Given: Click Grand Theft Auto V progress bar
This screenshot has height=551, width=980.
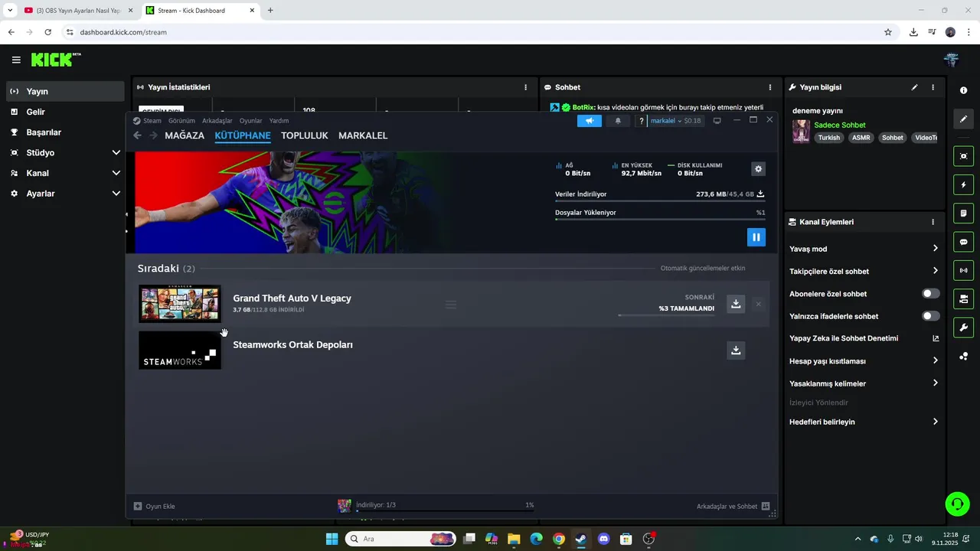Looking at the screenshot, I should (x=666, y=315).
